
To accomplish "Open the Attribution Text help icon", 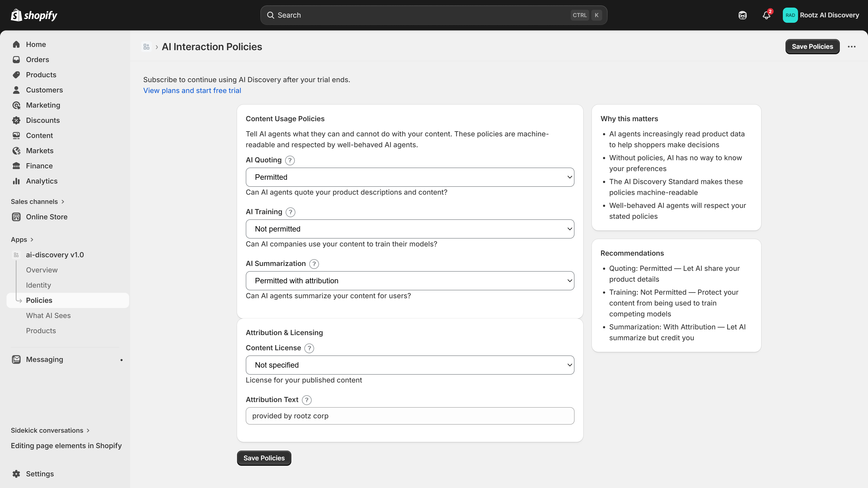I will (306, 400).
